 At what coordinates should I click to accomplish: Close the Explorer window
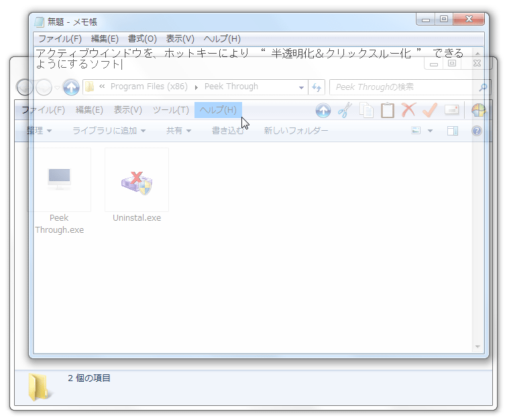point(477,64)
